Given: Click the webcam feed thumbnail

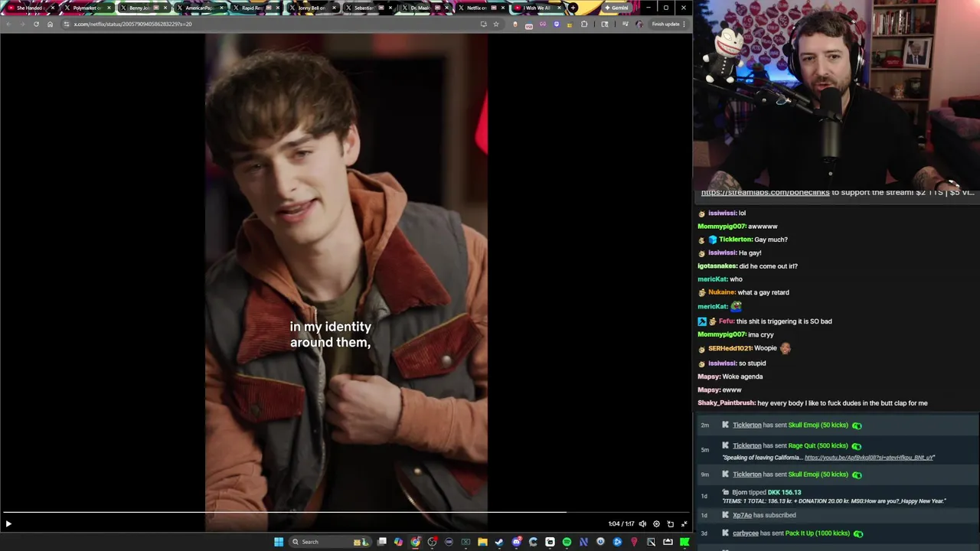Looking at the screenshot, I should (836, 94).
